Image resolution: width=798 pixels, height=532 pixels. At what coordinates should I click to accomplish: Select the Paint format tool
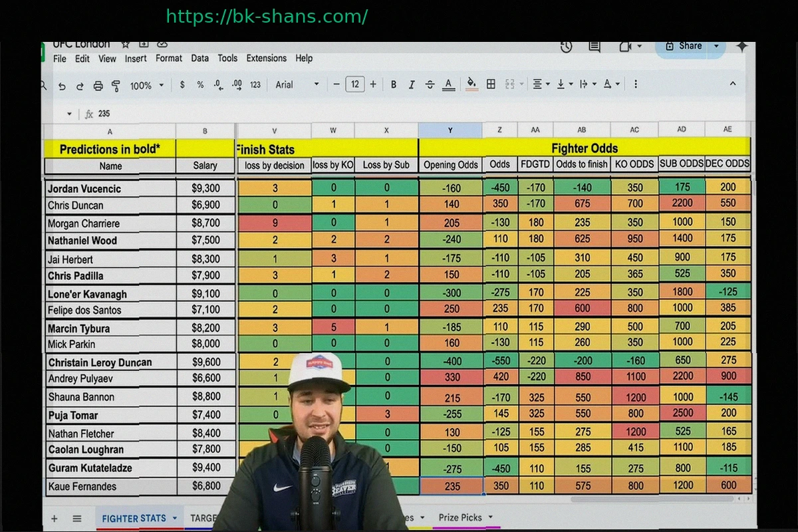click(x=116, y=86)
